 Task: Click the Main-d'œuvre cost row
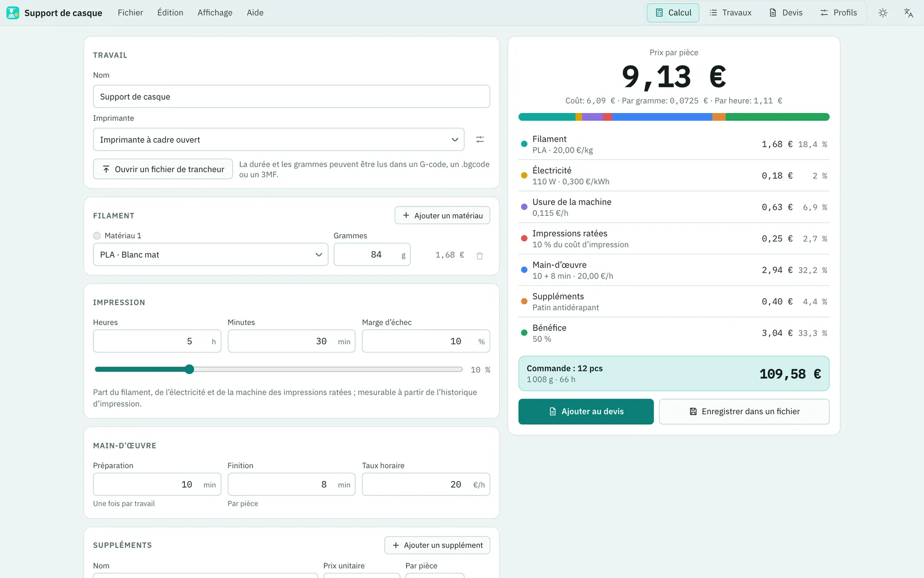point(674,270)
